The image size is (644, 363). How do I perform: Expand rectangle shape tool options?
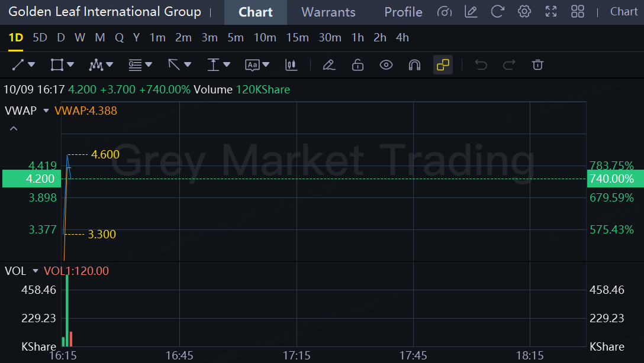pos(70,65)
